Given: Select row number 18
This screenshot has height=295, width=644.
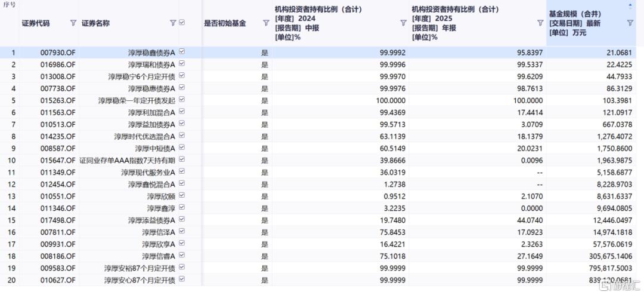Looking at the screenshot, I should point(12,256).
